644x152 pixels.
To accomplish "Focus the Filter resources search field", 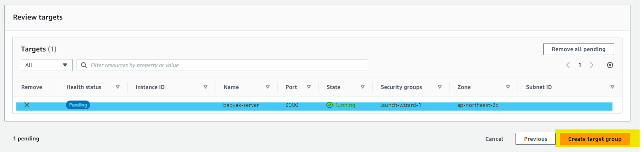I will coord(222,65).
